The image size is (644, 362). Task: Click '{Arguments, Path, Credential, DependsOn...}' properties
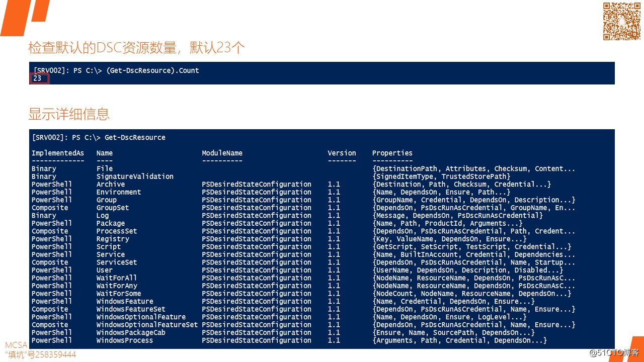(459, 340)
